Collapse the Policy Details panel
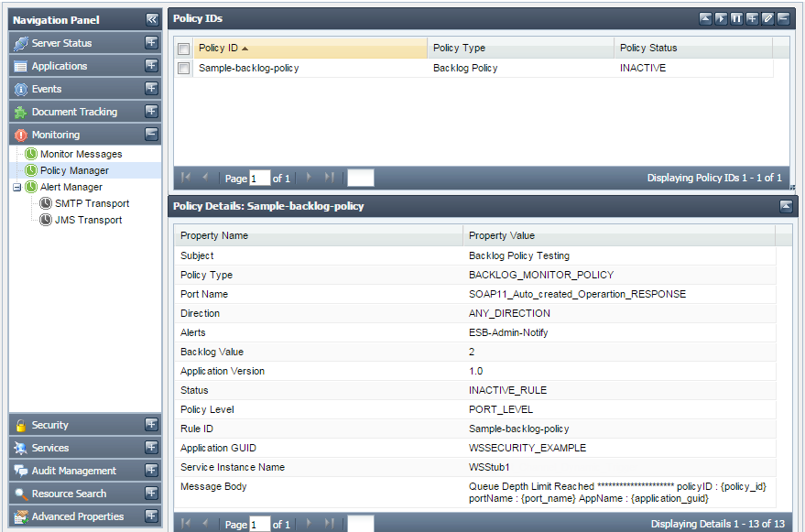This screenshot has width=805, height=532. [786, 206]
